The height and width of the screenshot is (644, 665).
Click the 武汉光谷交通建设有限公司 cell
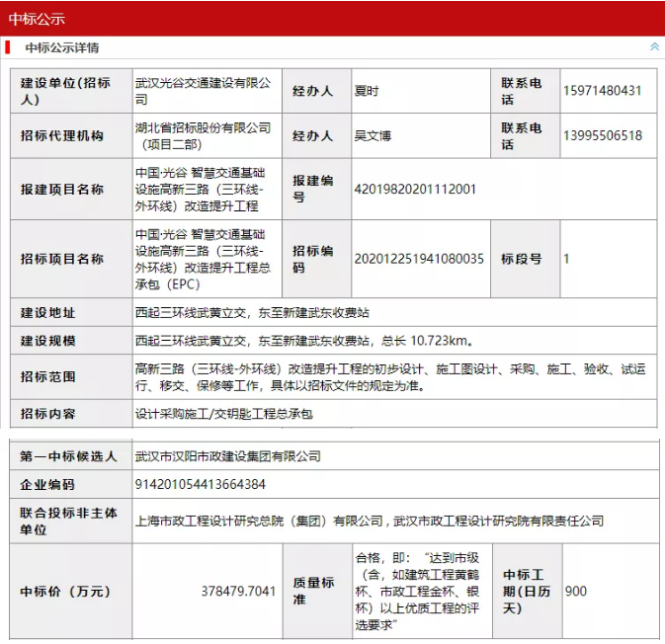coord(208,91)
